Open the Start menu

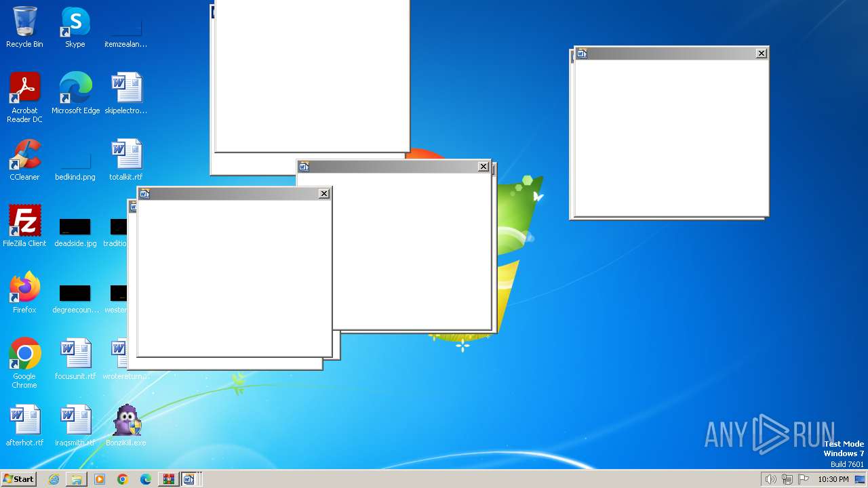18,479
